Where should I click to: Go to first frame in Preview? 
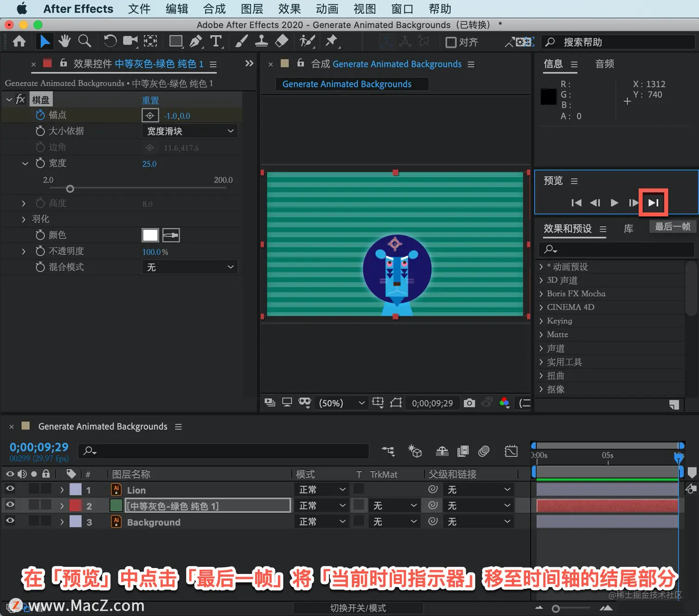[576, 203]
